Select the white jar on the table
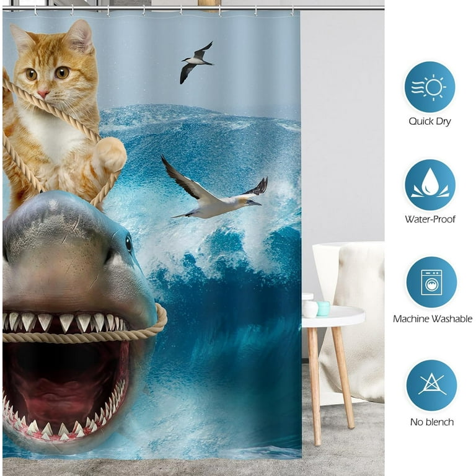Image resolution: width=476 pixels, height=476 pixels. [310, 308]
